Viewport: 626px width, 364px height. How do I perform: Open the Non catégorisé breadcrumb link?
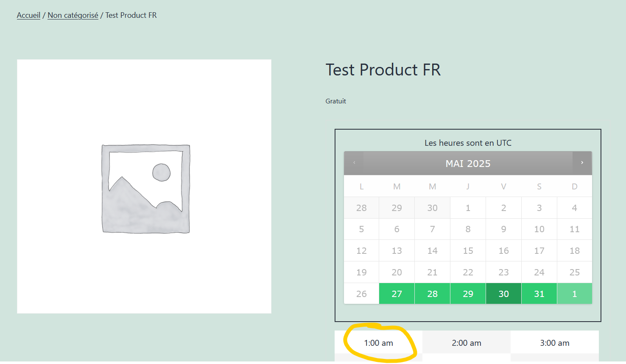pos(73,15)
